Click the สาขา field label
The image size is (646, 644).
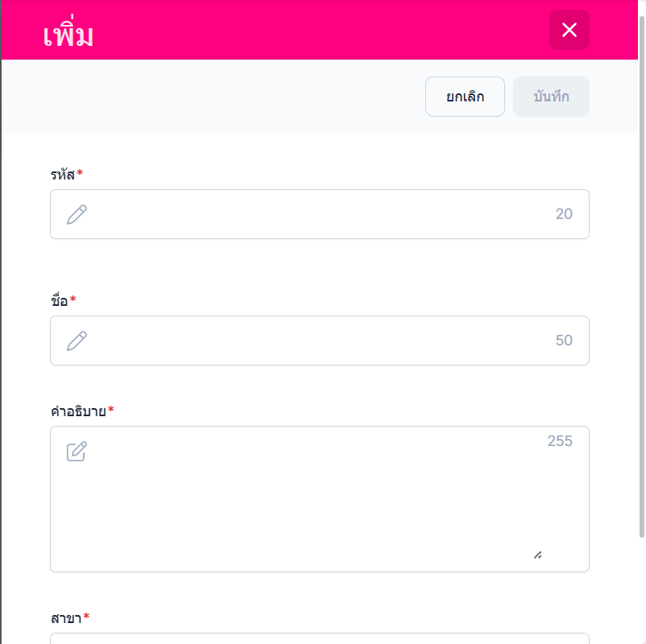click(65, 618)
